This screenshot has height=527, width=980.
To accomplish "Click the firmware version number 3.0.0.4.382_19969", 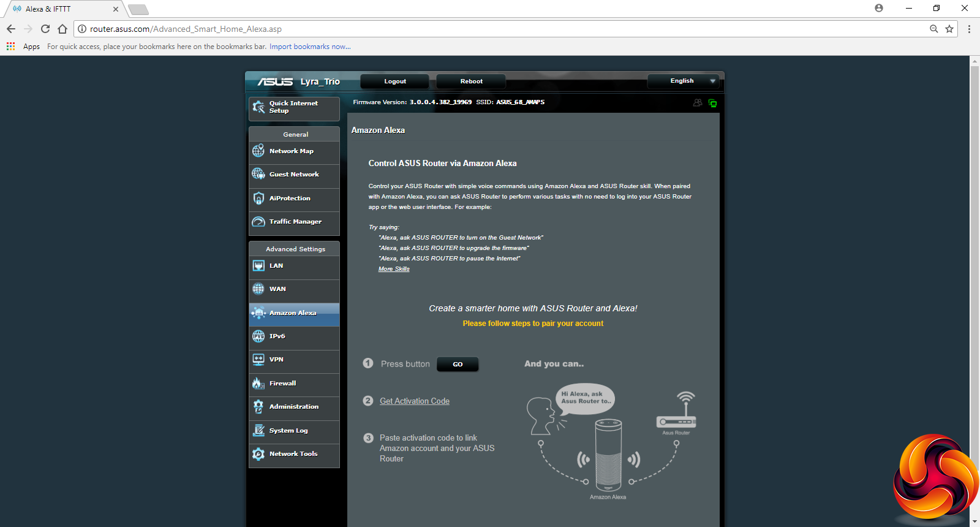I will [x=440, y=102].
